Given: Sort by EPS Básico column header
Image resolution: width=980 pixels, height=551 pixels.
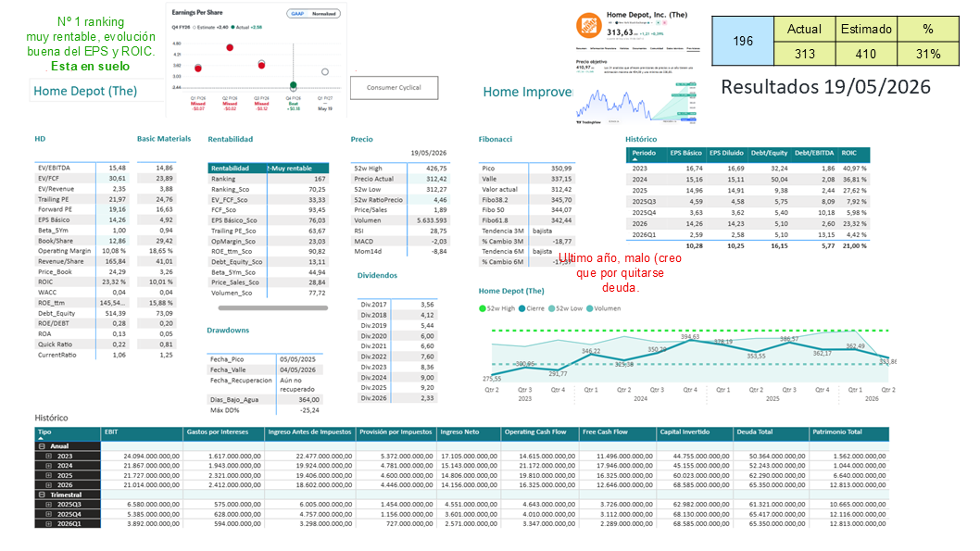Looking at the screenshot, I should tap(685, 154).
